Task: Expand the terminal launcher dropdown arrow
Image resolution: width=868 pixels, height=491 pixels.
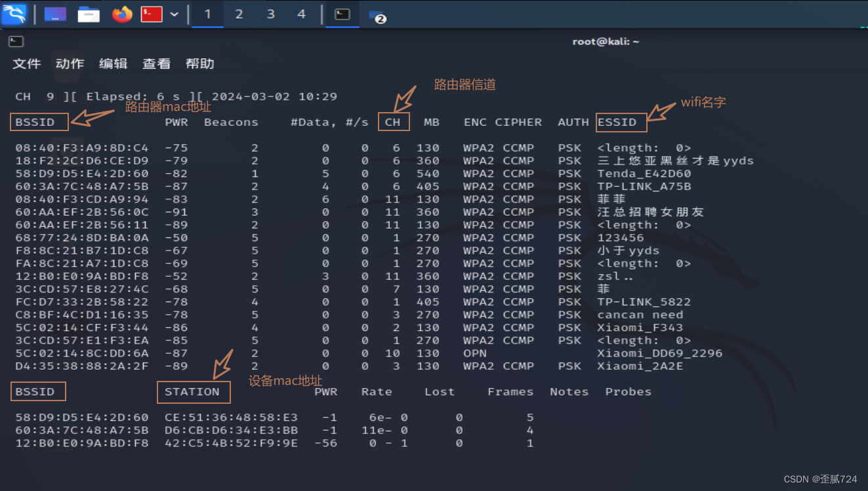Action: point(175,14)
